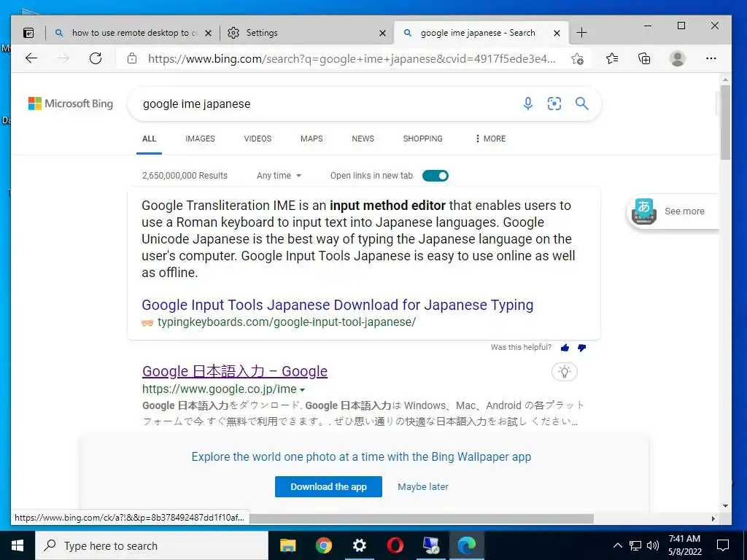Give thumbs up for helpful answer

click(565, 348)
